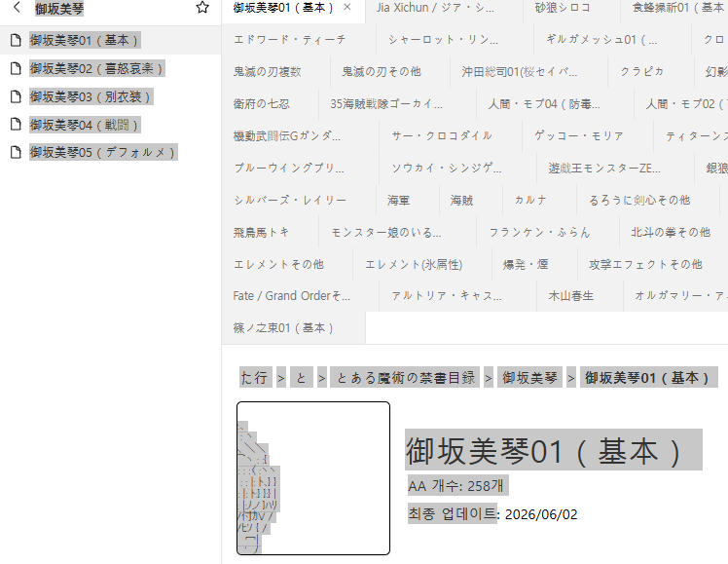Image resolution: width=728 pixels, height=564 pixels.
Task: Close the 御坂美琴01（基本）tab
Action: [347, 8]
